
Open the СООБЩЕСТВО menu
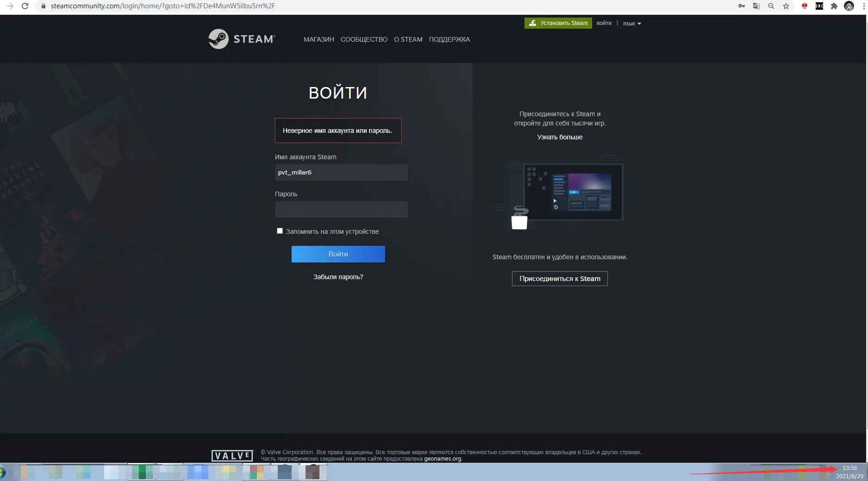pyautogui.click(x=364, y=39)
